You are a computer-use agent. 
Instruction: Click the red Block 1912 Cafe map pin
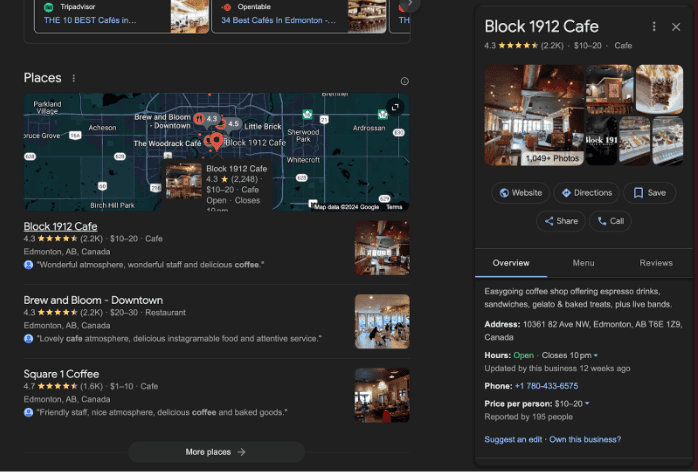[216, 142]
